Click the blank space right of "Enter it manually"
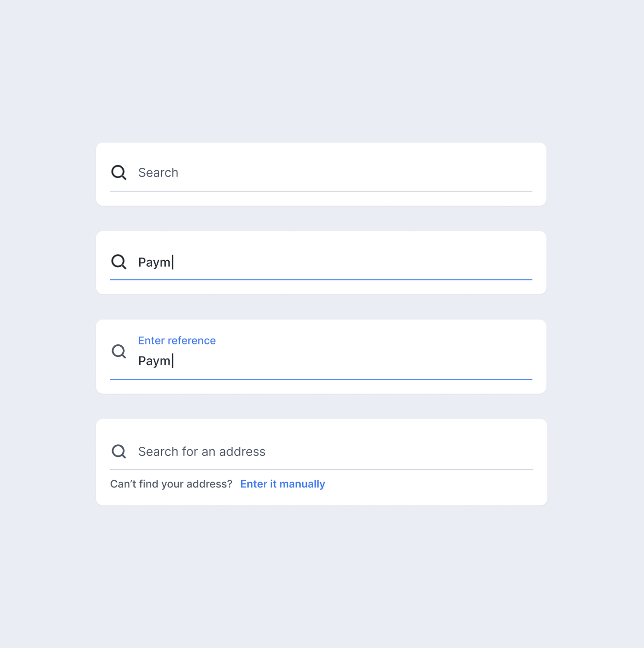Viewport: 644px width, 648px height. coord(427,484)
